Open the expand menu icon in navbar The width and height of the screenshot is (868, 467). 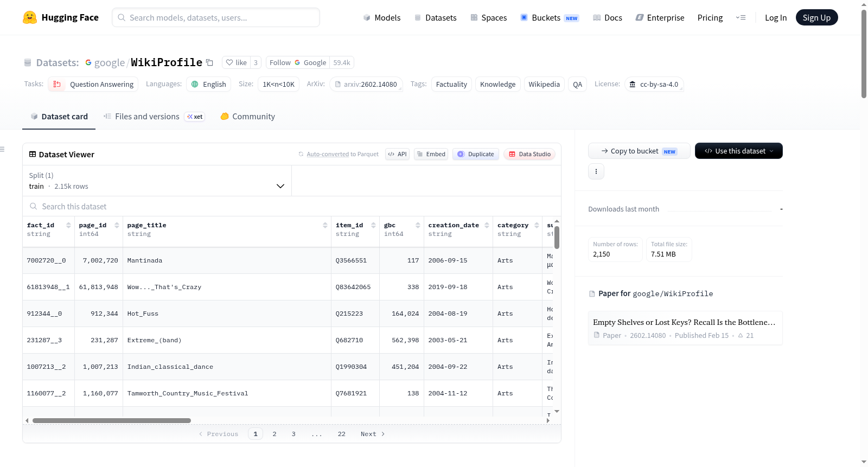pyautogui.click(x=741, y=17)
